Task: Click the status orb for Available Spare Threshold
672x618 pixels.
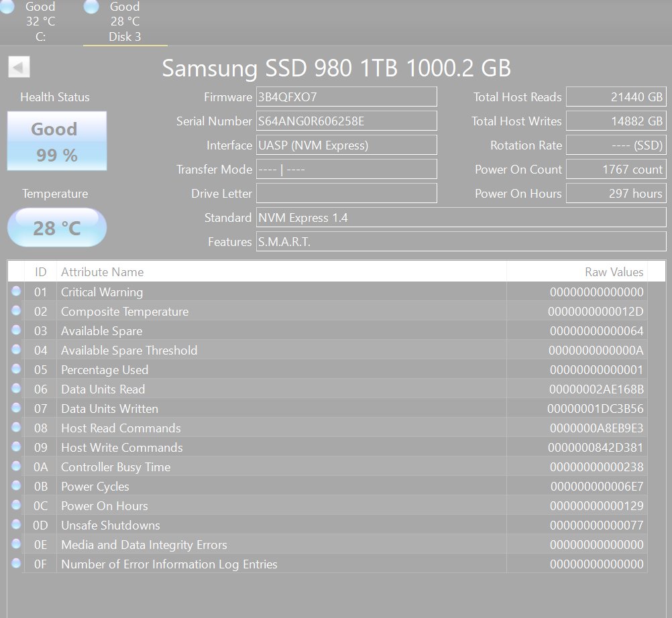Action: 16,349
